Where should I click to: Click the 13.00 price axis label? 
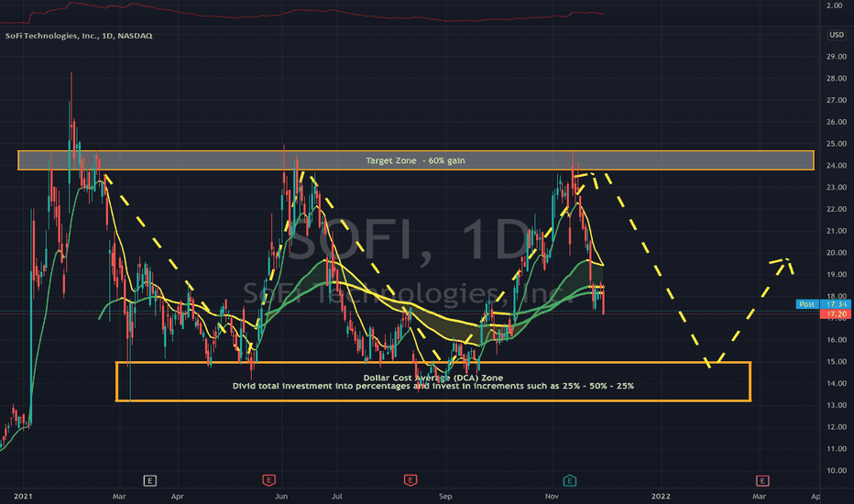coord(836,405)
